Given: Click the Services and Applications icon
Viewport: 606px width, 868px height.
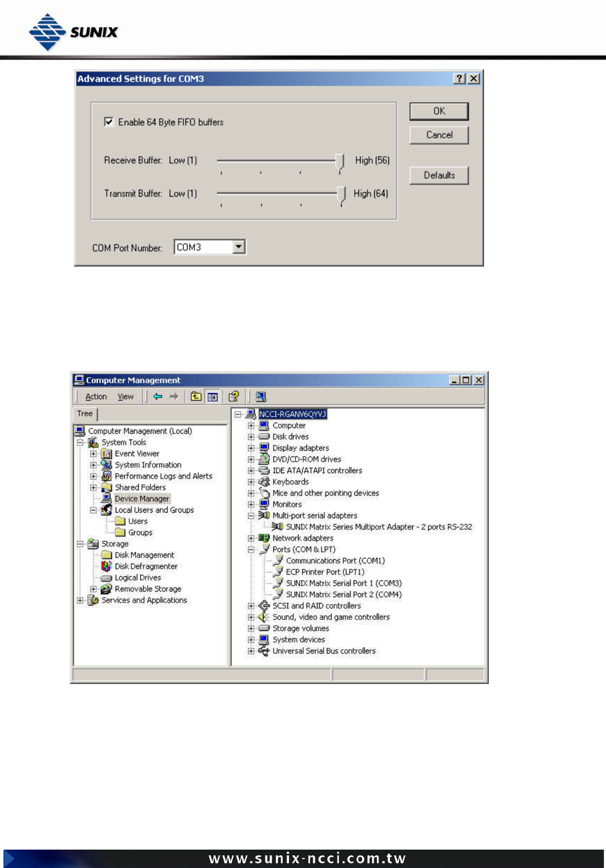Looking at the screenshot, I should [94, 600].
